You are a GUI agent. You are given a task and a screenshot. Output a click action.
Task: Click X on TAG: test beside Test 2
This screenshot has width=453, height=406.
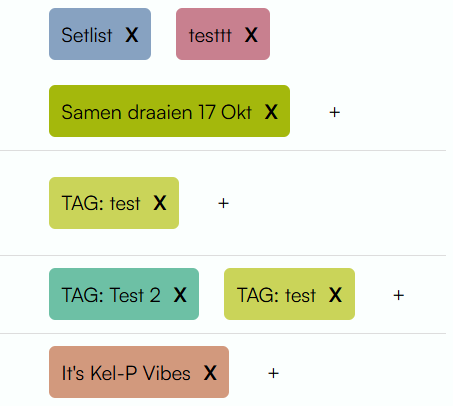coord(335,295)
